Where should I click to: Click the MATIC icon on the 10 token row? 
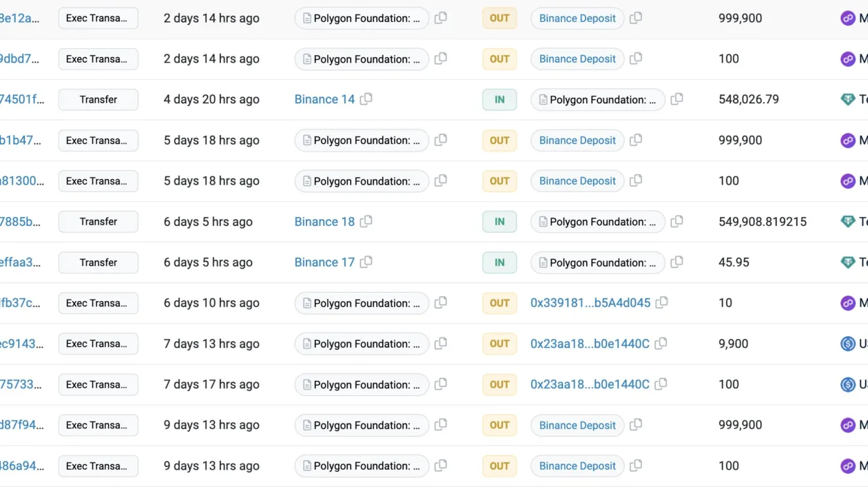[x=848, y=302]
